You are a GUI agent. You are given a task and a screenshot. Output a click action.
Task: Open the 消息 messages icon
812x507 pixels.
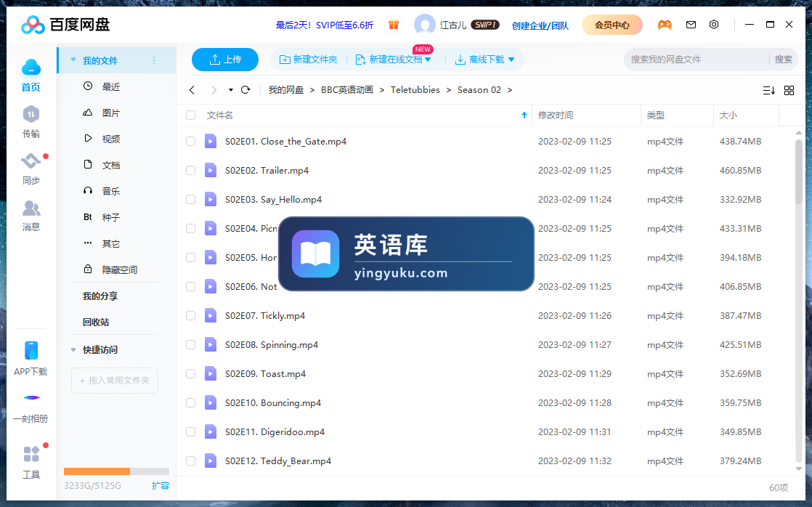tap(31, 208)
